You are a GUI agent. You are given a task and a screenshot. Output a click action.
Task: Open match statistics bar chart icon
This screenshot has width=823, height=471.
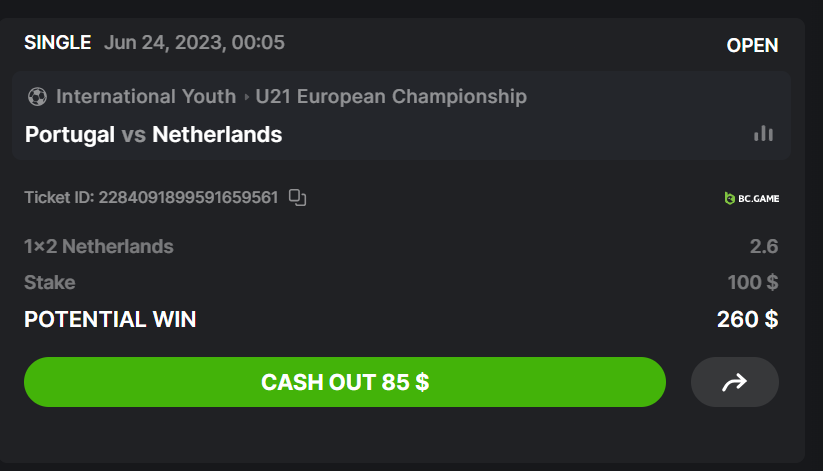coord(764,134)
